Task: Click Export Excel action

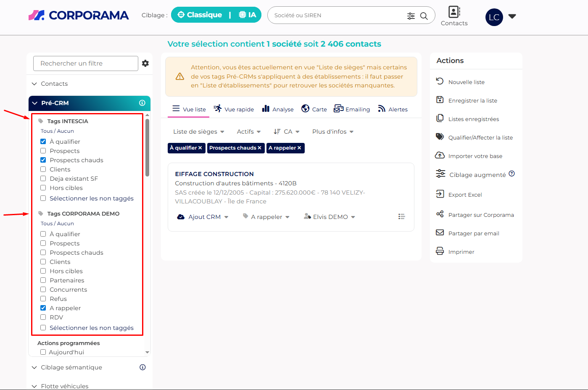Action: (x=465, y=195)
